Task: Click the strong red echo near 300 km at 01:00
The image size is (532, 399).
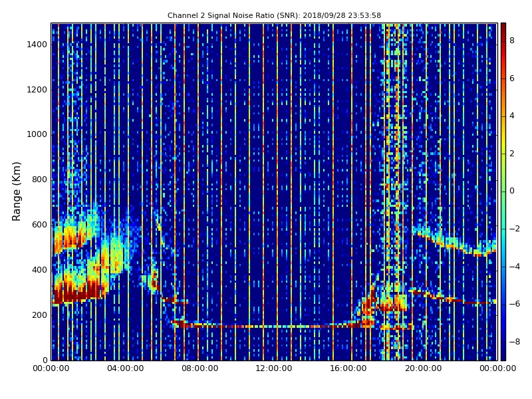Action: coord(70,294)
